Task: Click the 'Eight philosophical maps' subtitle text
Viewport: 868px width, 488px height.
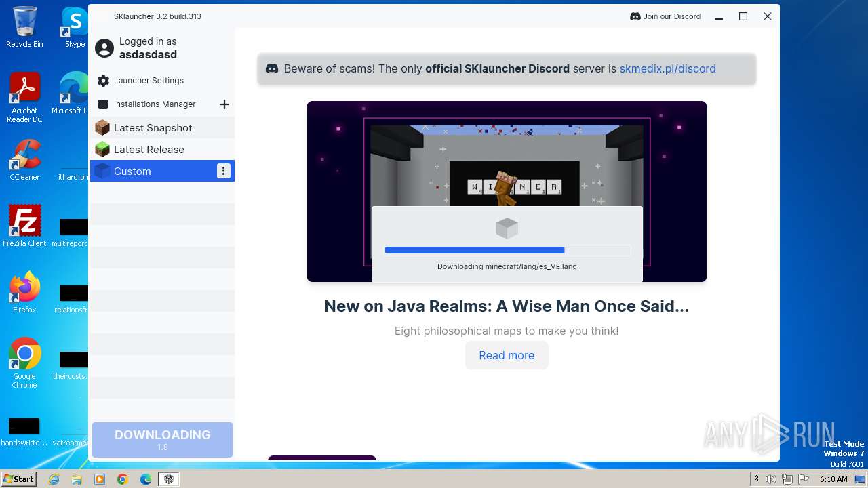Action: [x=507, y=331]
